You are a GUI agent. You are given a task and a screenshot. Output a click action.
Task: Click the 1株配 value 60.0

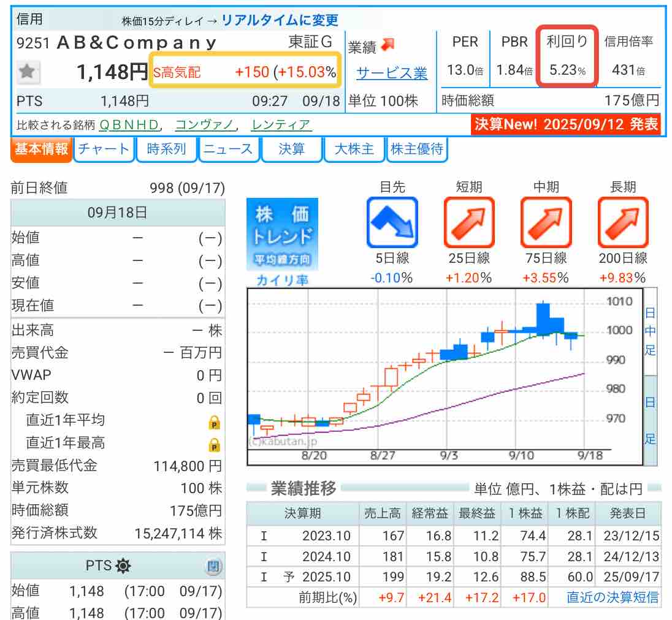tap(580, 577)
